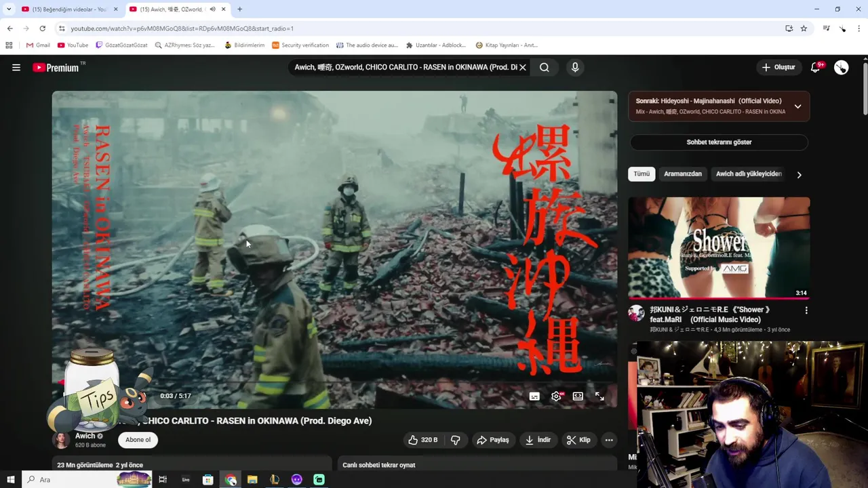Click the YouTube search magnifier button
Screen dimensions: 868x488
[x=545, y=67]
